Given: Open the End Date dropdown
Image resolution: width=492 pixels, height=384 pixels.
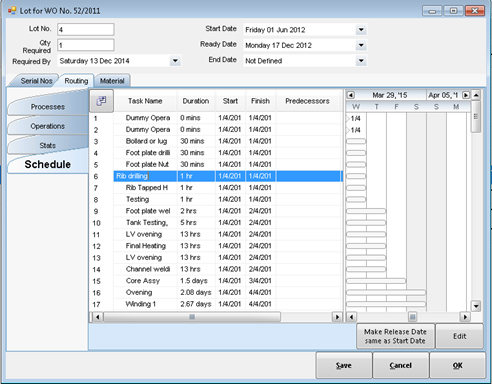Looking at the screenshot, I should 361,61.
